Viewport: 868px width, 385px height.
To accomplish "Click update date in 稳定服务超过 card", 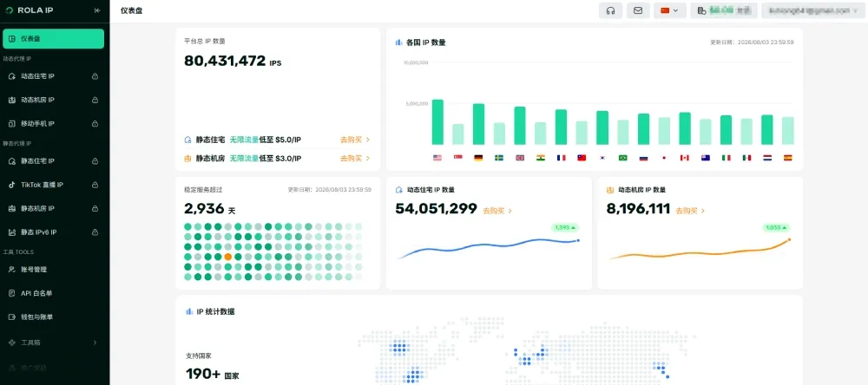I will (x=329, y=189).
